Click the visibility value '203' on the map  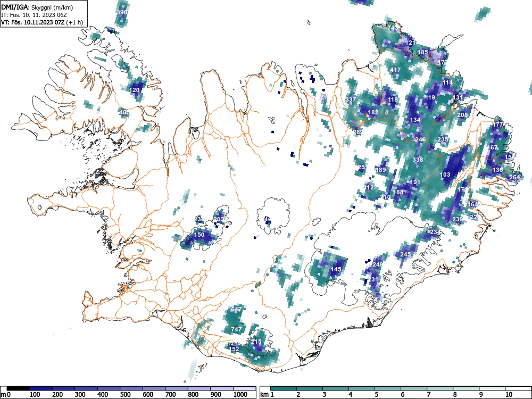pyautogui.click(x=219, y=220)
